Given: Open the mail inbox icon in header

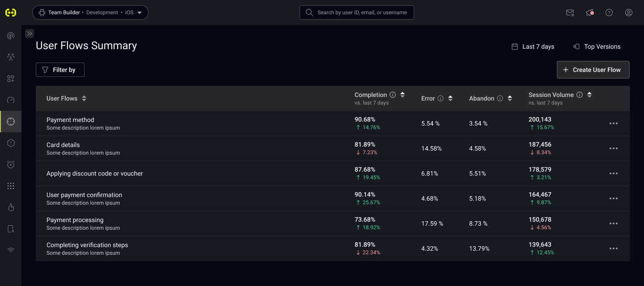Looking at the screenshot, I should pyautogui.click(x=570, y=13).
